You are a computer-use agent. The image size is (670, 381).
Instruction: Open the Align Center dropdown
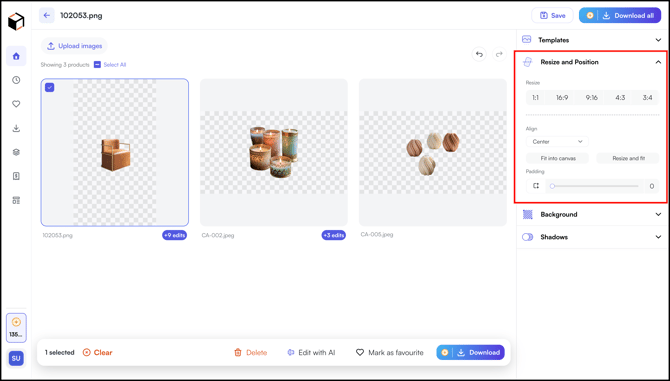557,141
